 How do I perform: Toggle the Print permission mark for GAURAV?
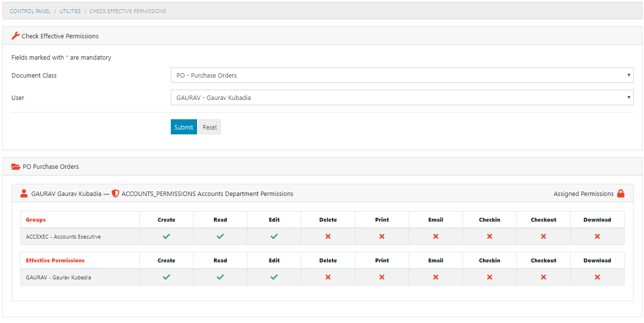[381, 277]
